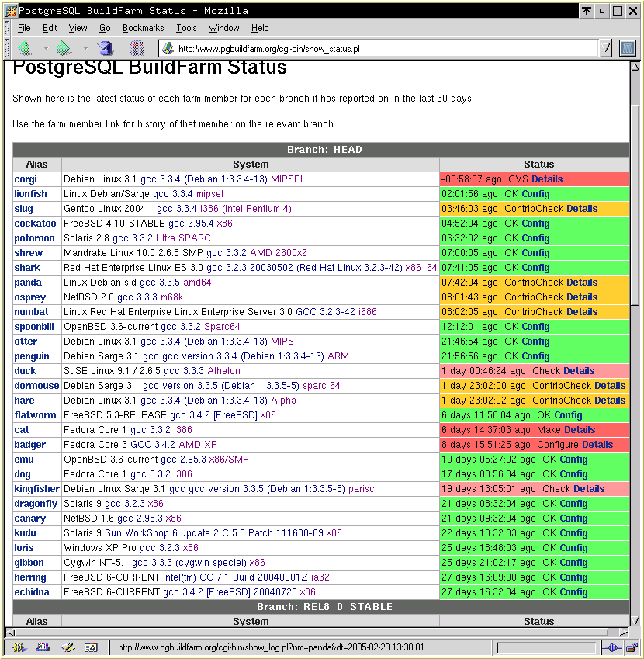This screenshot has height=659, width=644.
Task: Open the kingfisher farm member link
Action: pos(37,489)
